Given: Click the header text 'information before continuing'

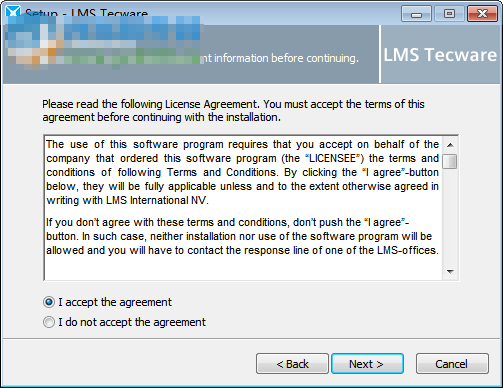Looking at the screenshot, I should (286, 58).
